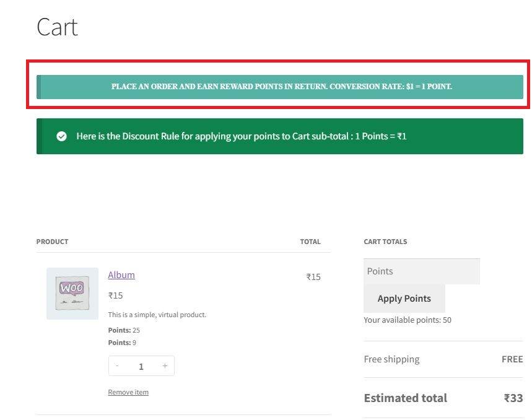Click the teal reward points conversion banner
Screen dimensions: 532x420
click(x=279, y=87)
